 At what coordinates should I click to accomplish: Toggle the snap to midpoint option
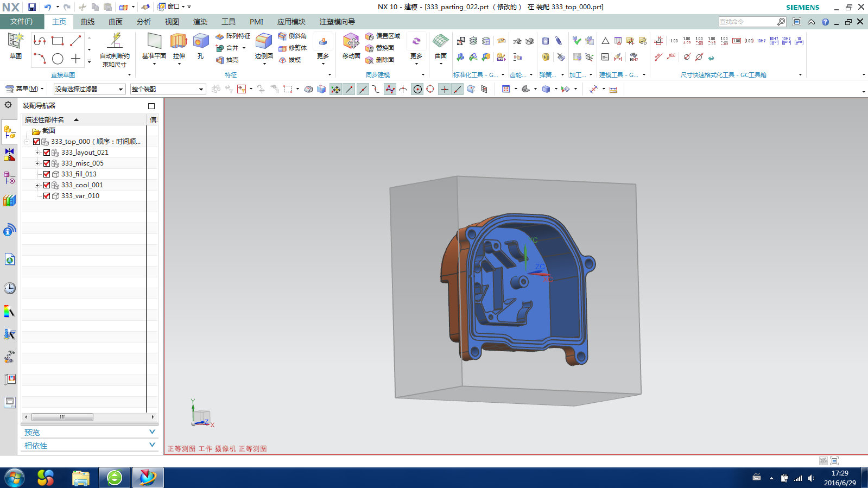pyautogui.click(x=362, y=89)
